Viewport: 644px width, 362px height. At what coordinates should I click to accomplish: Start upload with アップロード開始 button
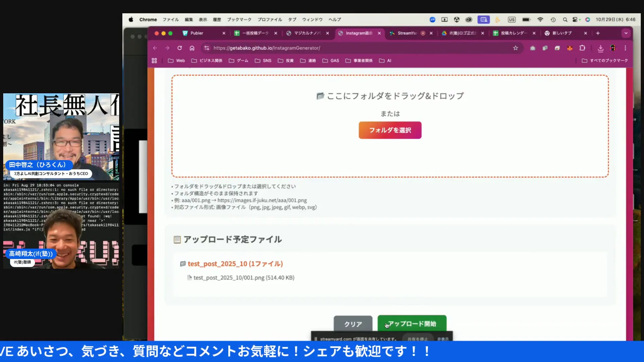pyautogui.click(x=412, y=323)
